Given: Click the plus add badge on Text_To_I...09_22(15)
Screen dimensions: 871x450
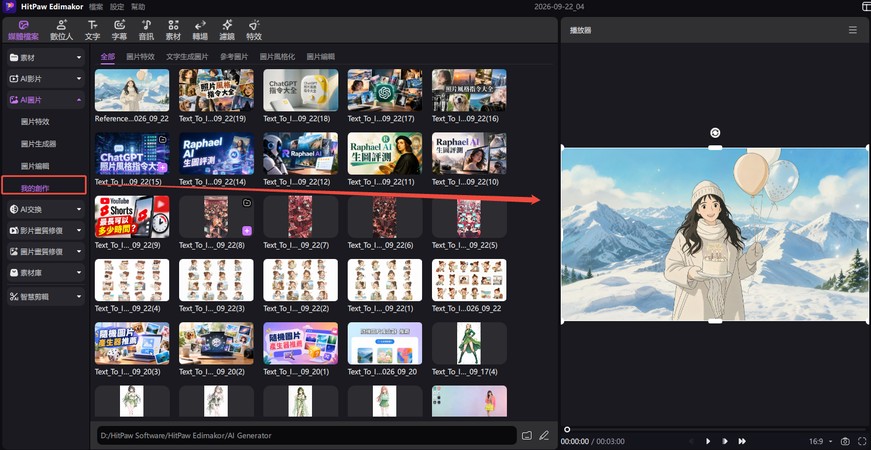Looking at the screenshot, I should pyautogui.click(x=162, y=167).
